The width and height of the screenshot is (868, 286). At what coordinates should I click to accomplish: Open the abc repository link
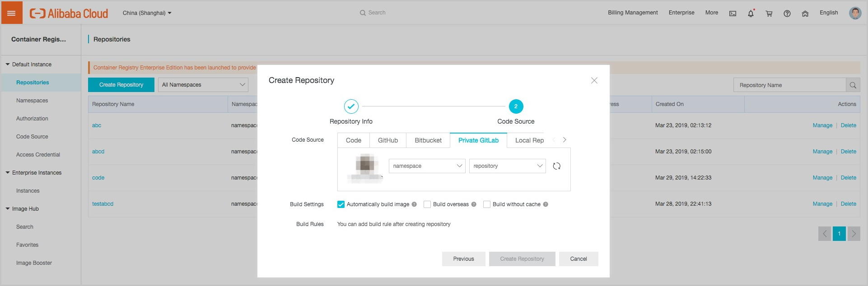97,125
